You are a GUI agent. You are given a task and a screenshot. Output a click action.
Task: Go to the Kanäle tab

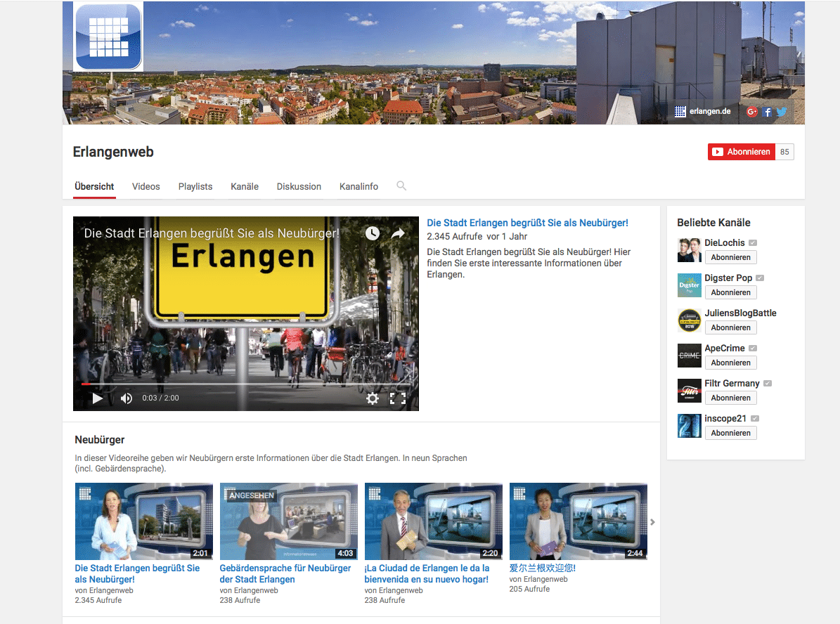coord(245,186)
